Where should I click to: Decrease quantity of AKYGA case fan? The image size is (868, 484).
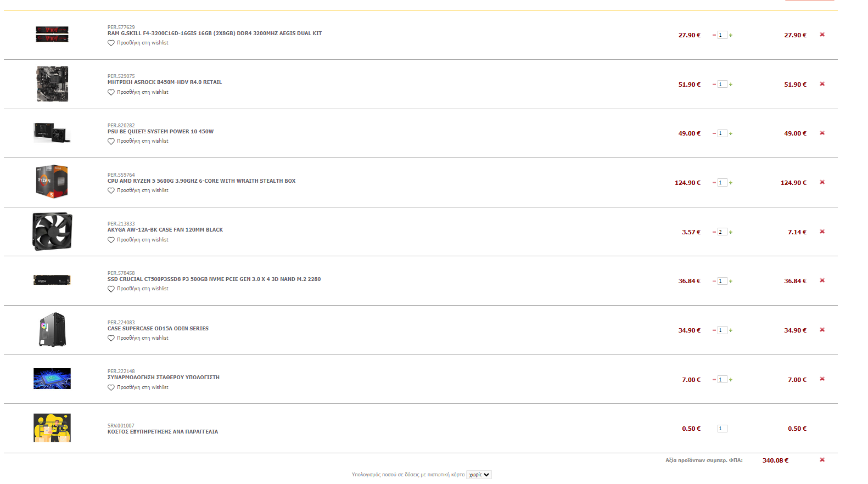714,232
